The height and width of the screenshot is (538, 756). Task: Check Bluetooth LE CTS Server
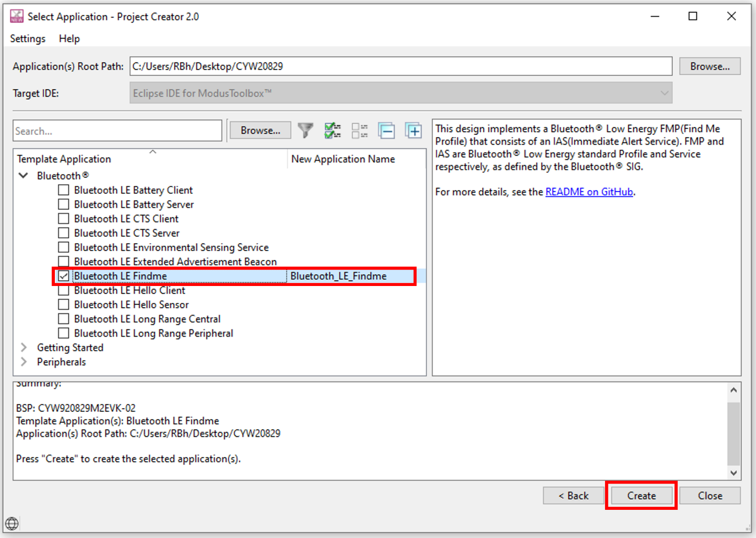click(x=63, y=233)
